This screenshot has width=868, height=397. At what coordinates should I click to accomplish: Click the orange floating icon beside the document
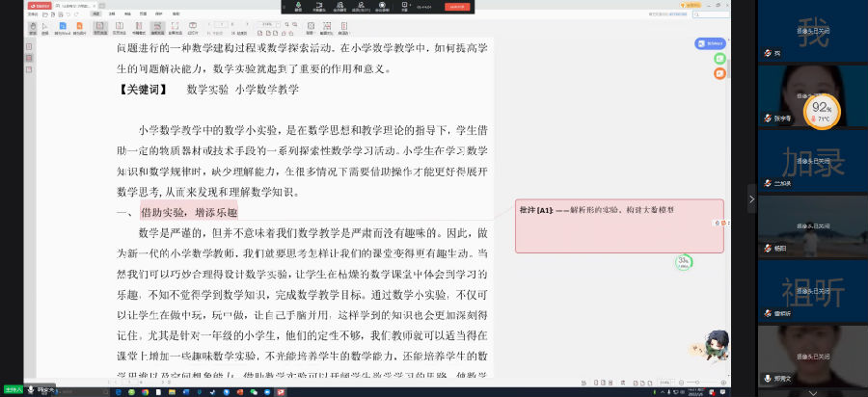tap(719, 73)
